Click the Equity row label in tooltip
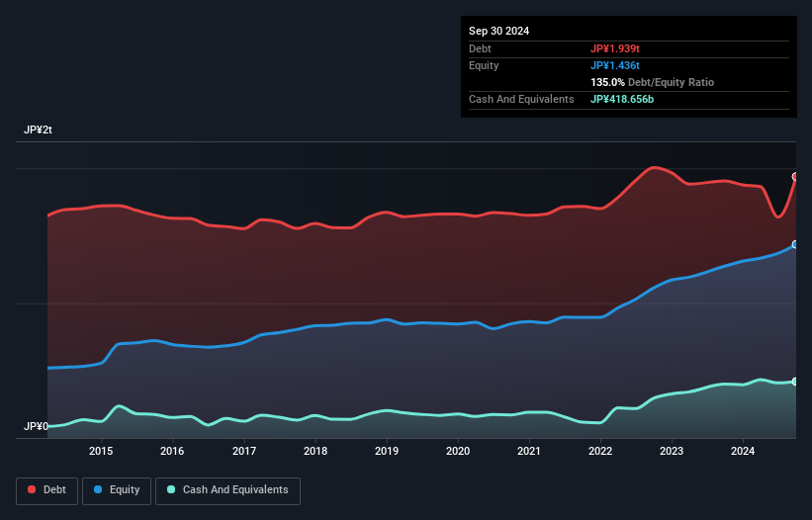 (x=484, y=65)
